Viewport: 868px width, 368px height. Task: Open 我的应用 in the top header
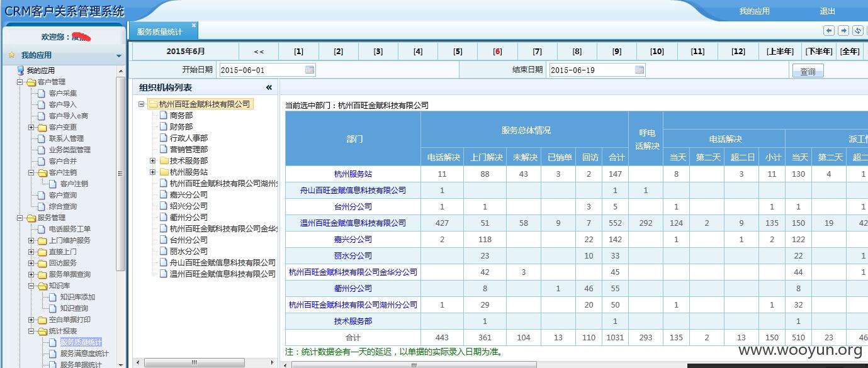[754, 11]
